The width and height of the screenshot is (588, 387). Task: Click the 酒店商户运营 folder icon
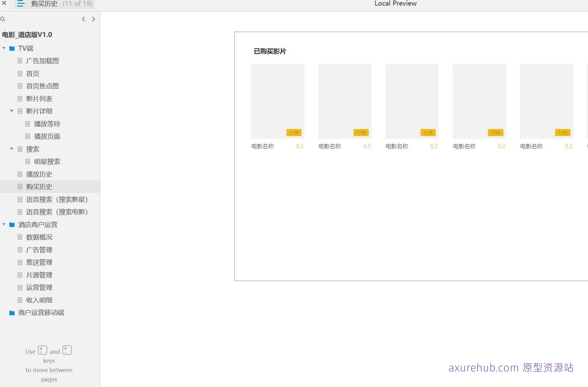pos(12,225)
